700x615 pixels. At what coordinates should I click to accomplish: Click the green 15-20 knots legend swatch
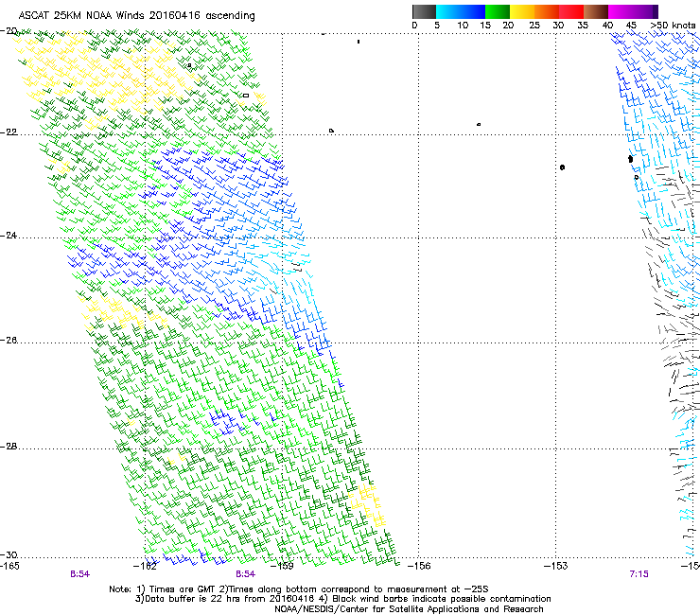tap(498, 11)
